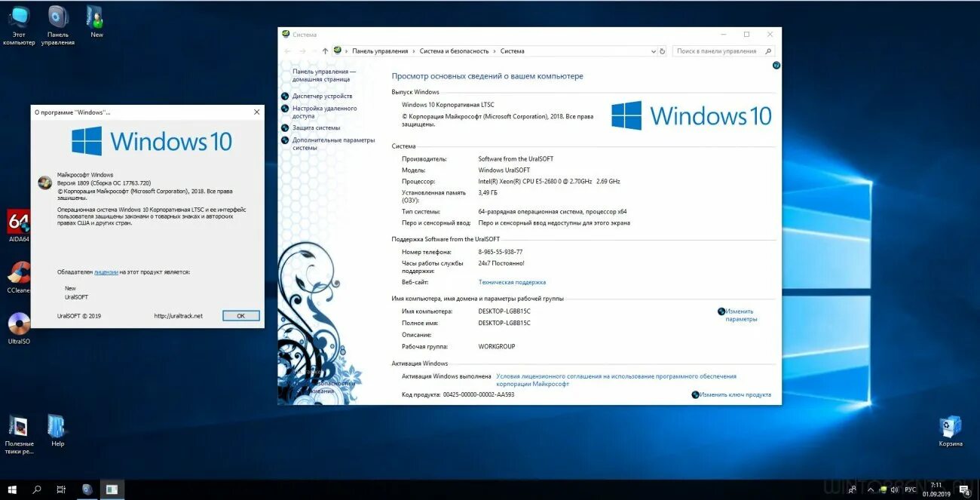The height and width of the screenshot is (500, 980).
Task: Open the Панель управления desktop shortcut
Action: coord(58,25)
